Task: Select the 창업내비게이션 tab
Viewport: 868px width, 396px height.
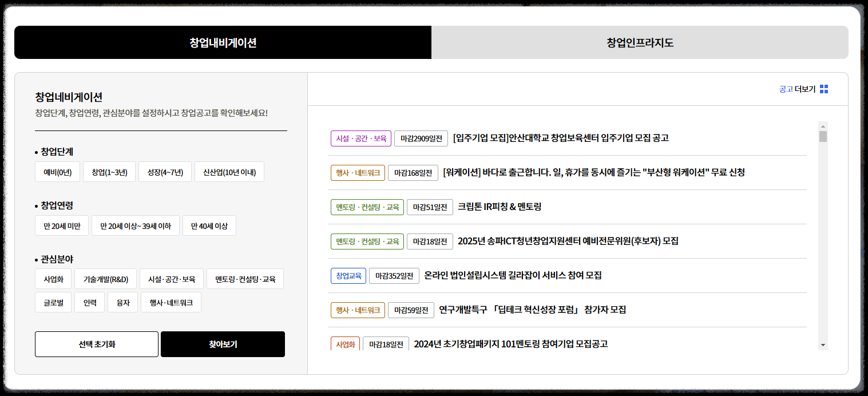Action: (223, 42)
